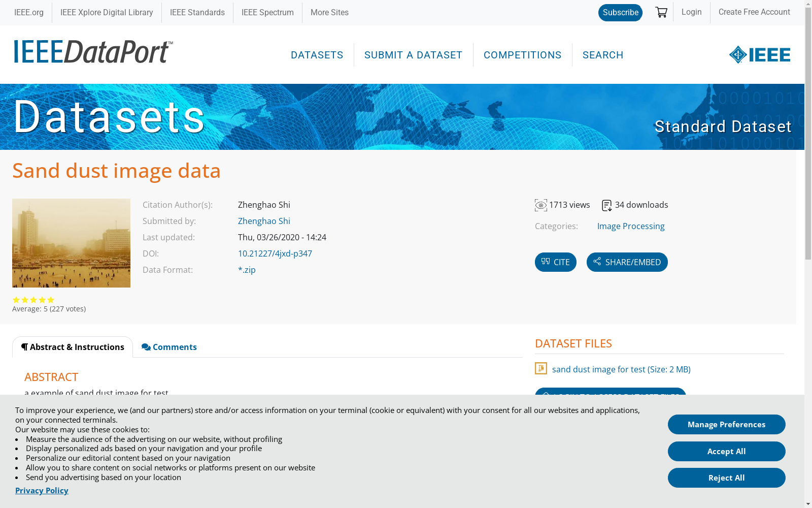Click the '34 downloads' count text
The image size is (812, 508).
point(641,205)
